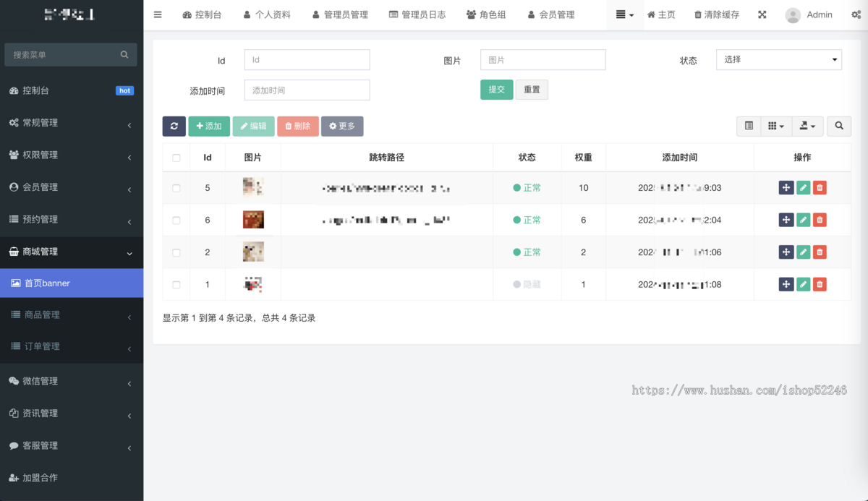Check the checkbox for row Id 5
The width and height of the screenshot is (868, 501).
pyautogui.click(x=176, y=188)
